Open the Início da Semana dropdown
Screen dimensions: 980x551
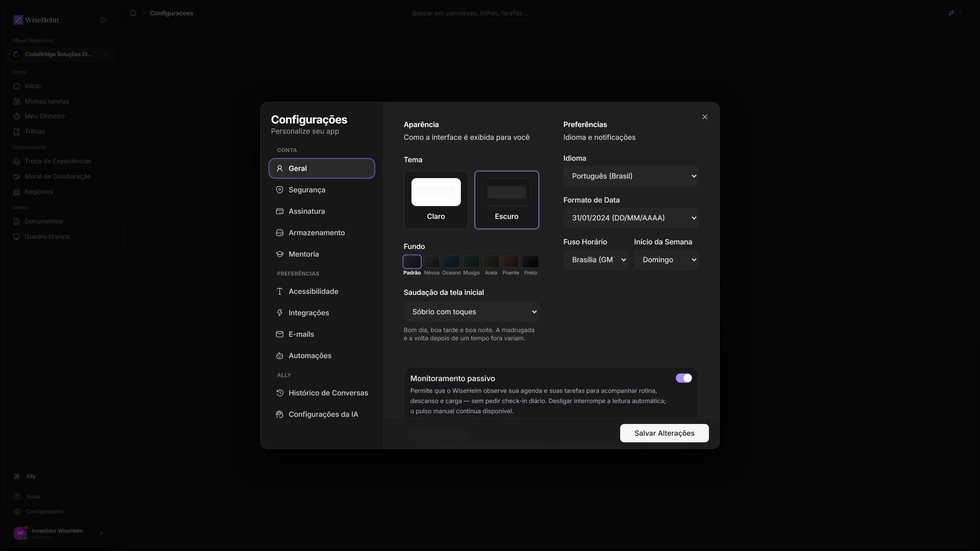pyautogui.click(x=666, y=260)
